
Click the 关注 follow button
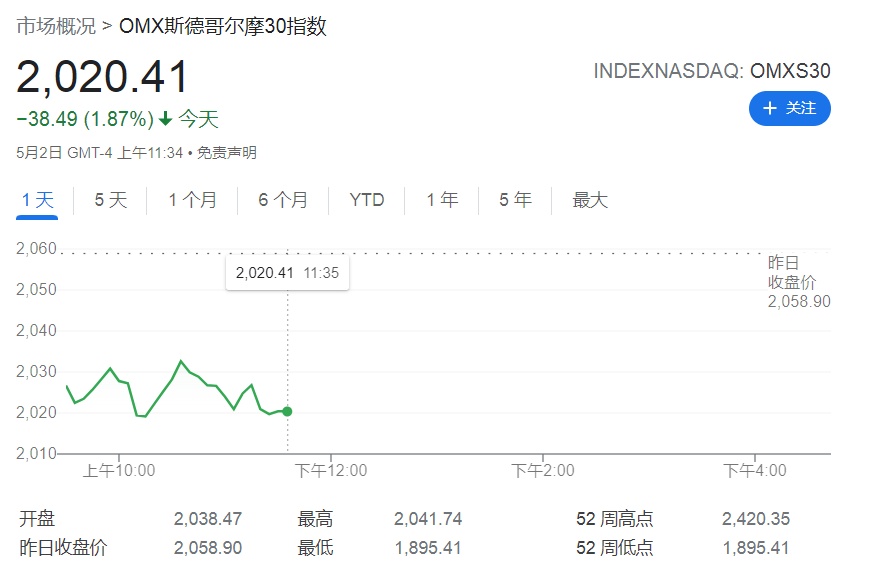[789, 108]
